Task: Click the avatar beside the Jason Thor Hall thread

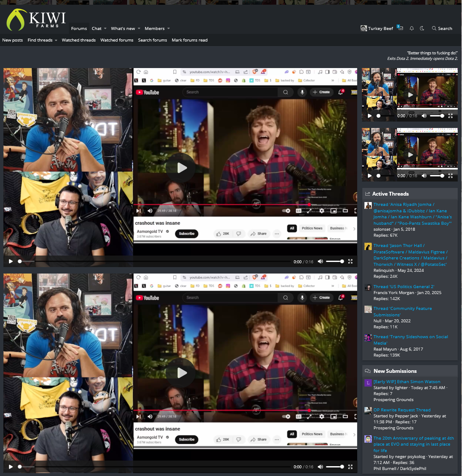Action: [368, 247]
